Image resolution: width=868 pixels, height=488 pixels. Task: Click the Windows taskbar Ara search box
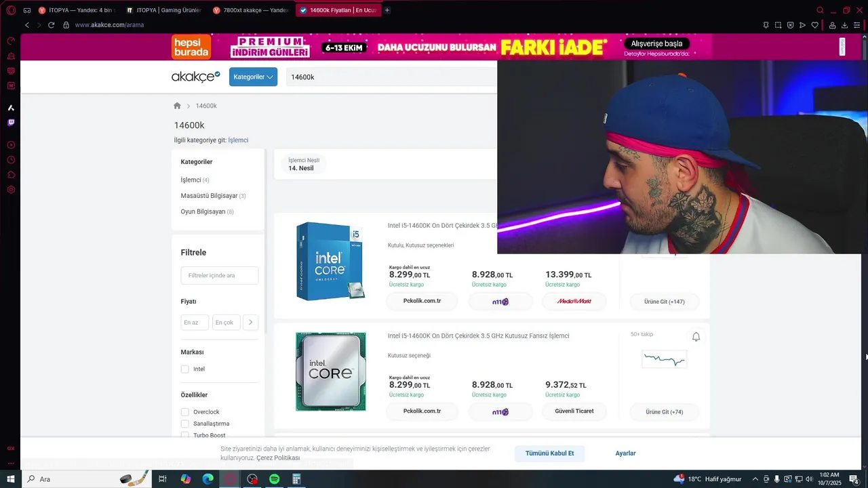coord(88,479)
